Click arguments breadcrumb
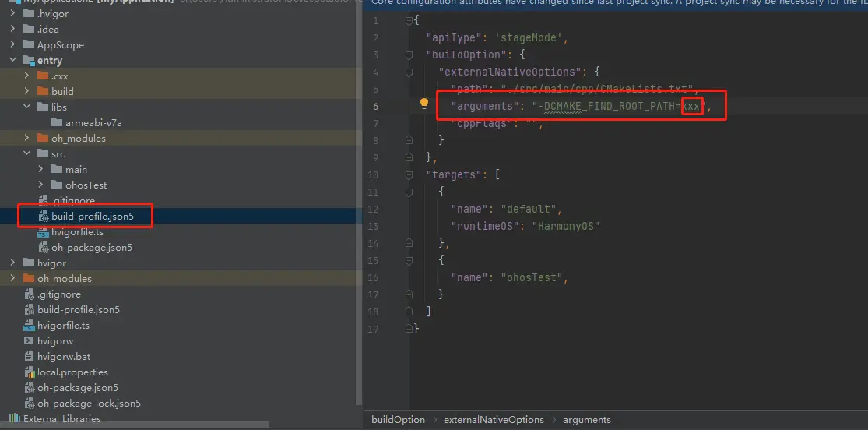Image resolution: width=868 pixels, height=430 pixels. point(587,419)
